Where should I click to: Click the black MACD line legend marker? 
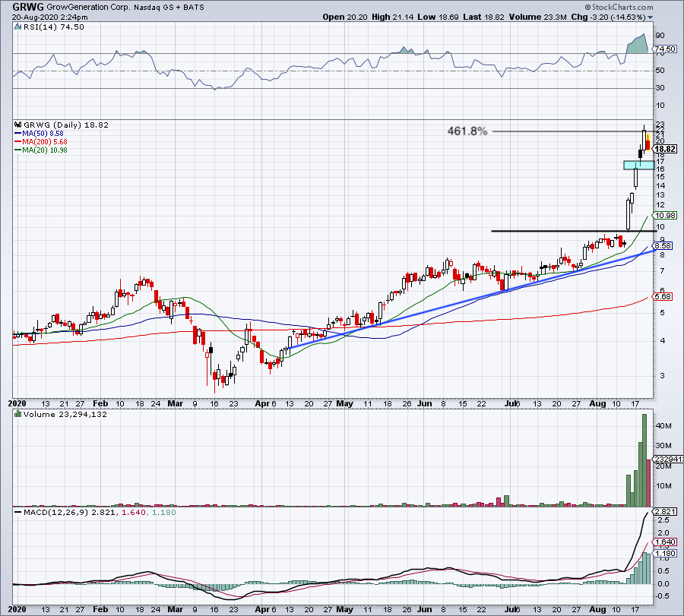pyautogui.click(x=18, y=512)
